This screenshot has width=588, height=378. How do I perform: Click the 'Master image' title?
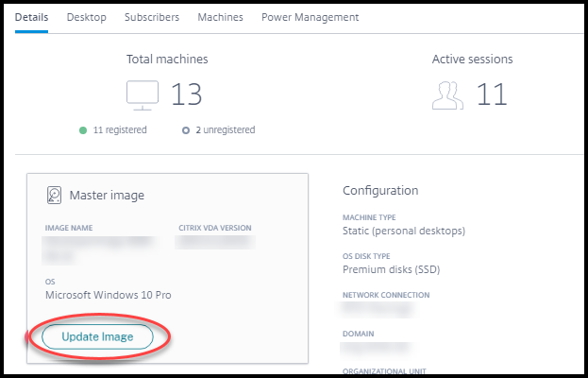click(107, 196)
